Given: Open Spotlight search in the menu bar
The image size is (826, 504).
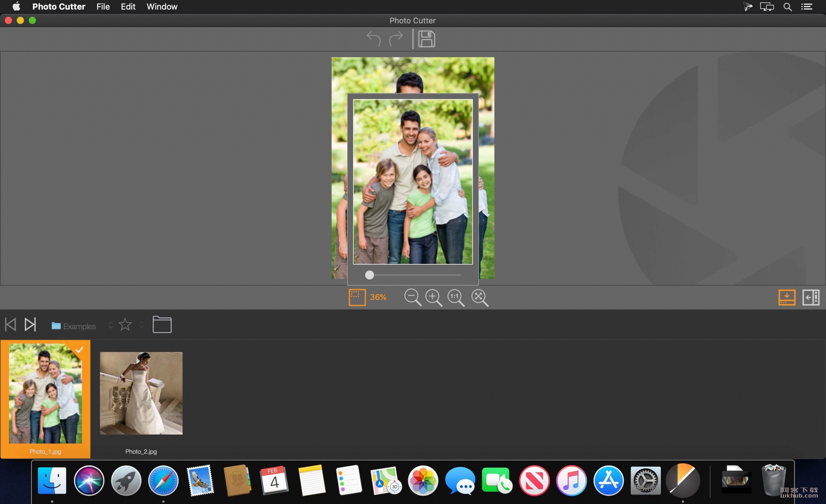Looking at the screenshot, I should pos(788,7).
